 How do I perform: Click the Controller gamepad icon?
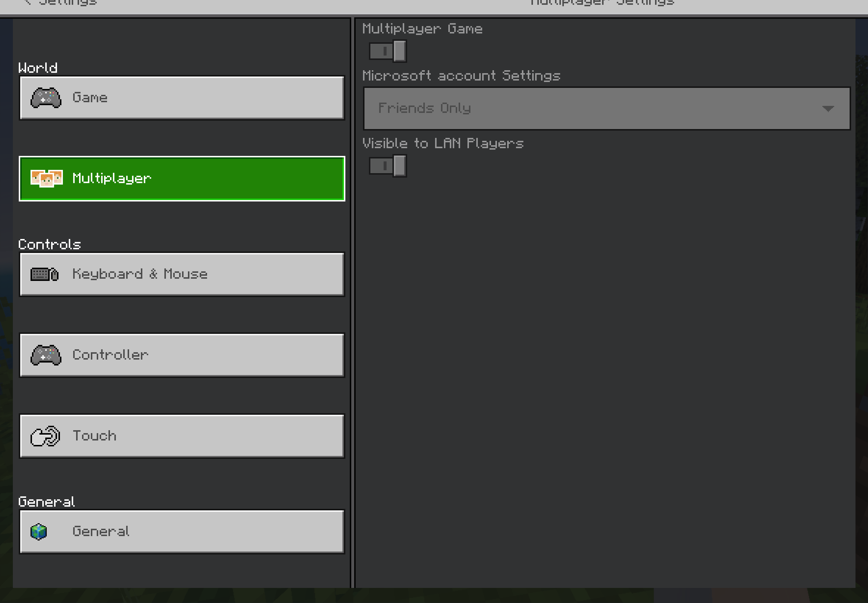(46, 355)
